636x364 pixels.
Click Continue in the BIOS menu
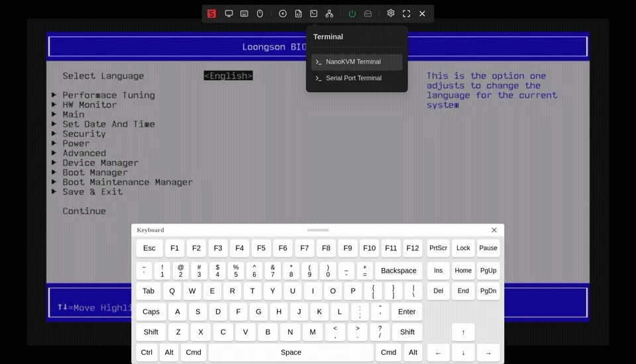click(84, 211)
